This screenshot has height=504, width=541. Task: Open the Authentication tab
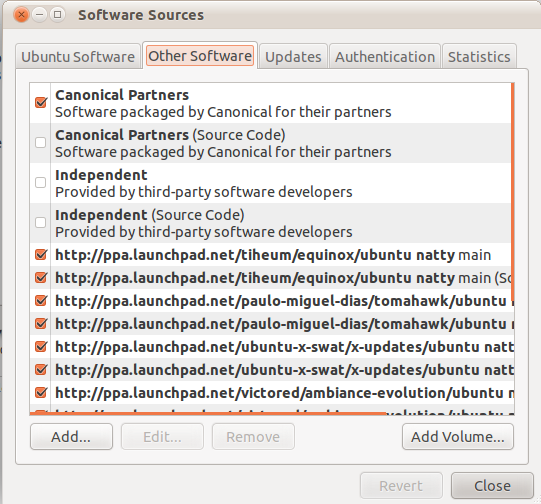click(385, 57)
